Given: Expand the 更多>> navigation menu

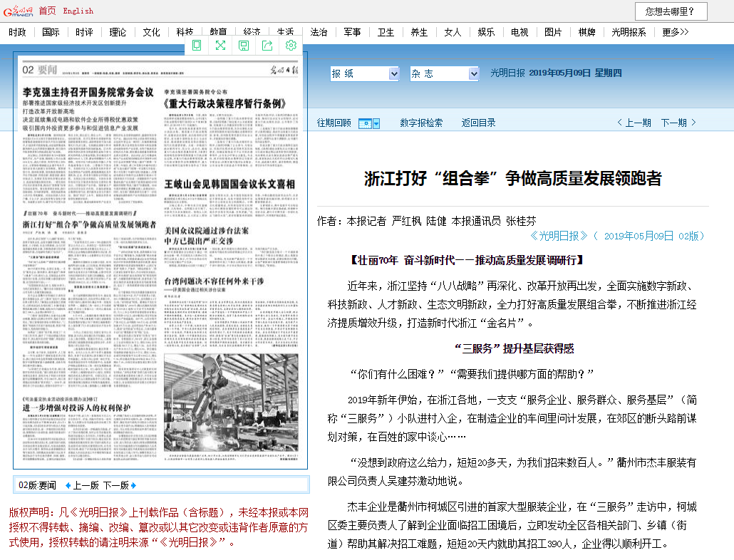Looking at the screenshot, I should tap(675, 32).
